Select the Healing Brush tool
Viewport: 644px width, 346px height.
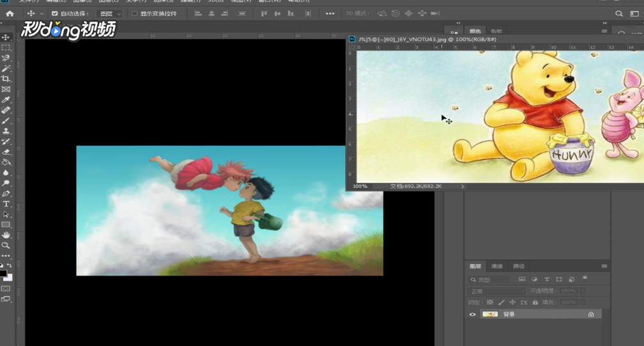click(x=6, y=110)
